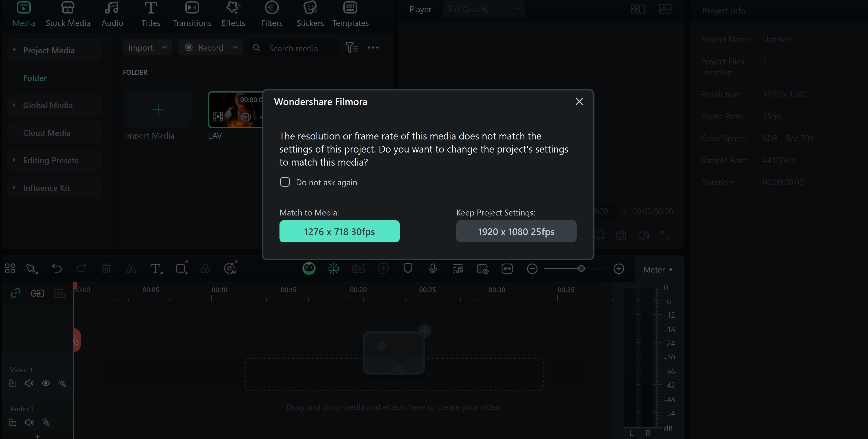This screenshot has height=439, width=868.
Task: Click the fit timeline width icon
Action: (x=507, y=269)
